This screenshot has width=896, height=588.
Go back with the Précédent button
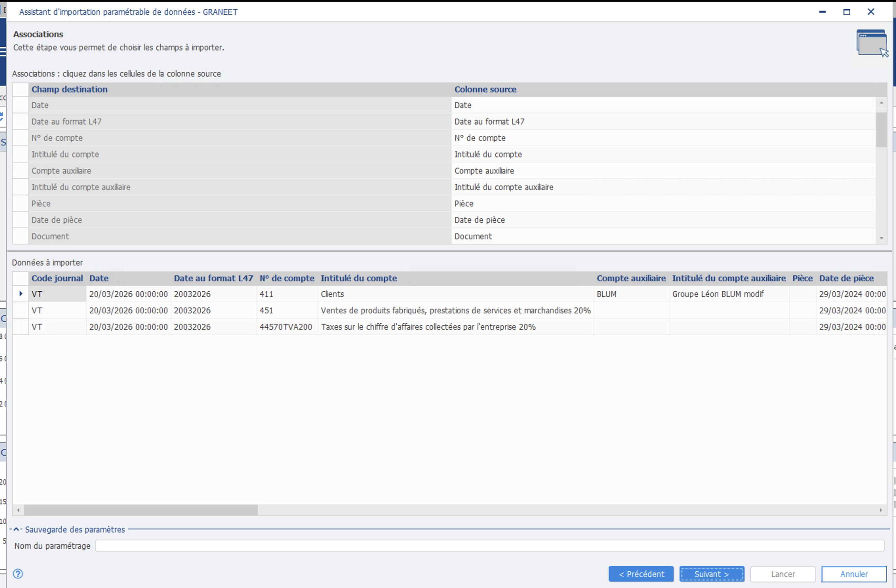[641, 574]
